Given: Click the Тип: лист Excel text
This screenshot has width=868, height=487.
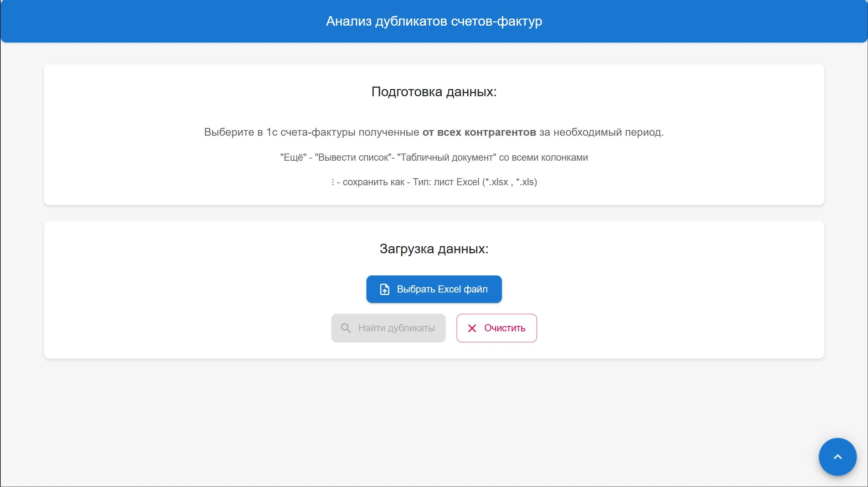Looking at the screenshot, I should (446, 182).
